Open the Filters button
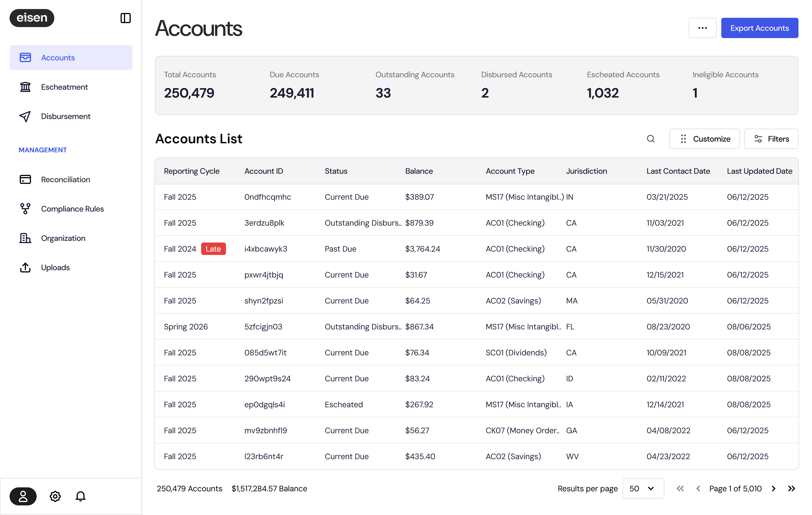812x515 pixels. [771, 139]
